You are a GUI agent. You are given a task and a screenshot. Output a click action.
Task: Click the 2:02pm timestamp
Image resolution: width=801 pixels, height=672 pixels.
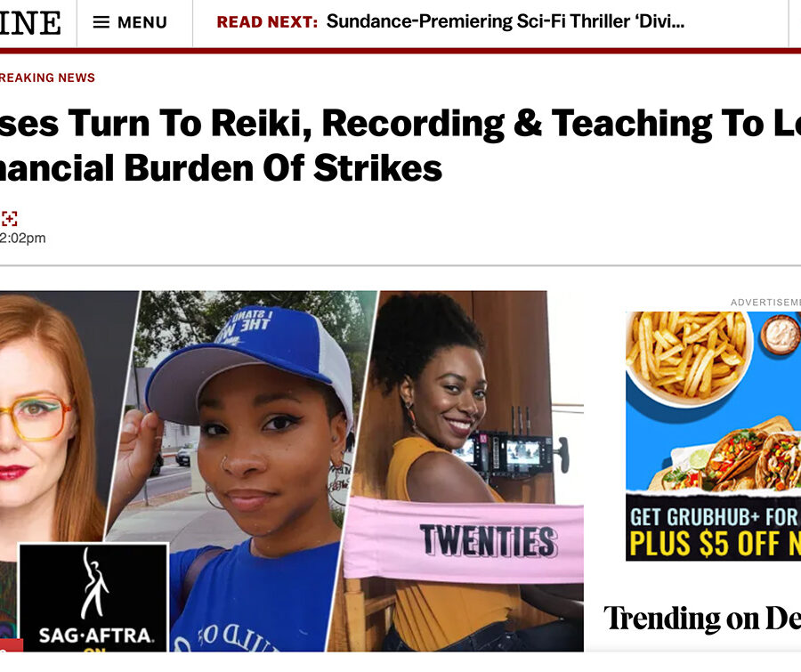23,239
